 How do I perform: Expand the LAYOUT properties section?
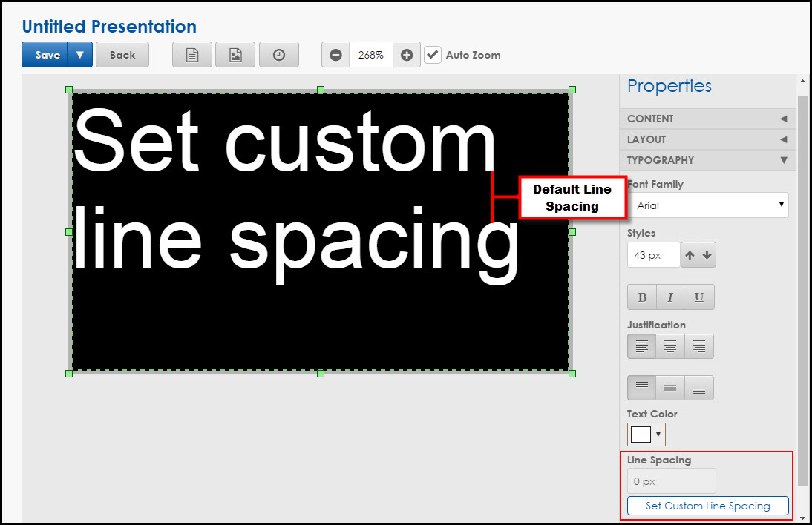pos(707,139)
